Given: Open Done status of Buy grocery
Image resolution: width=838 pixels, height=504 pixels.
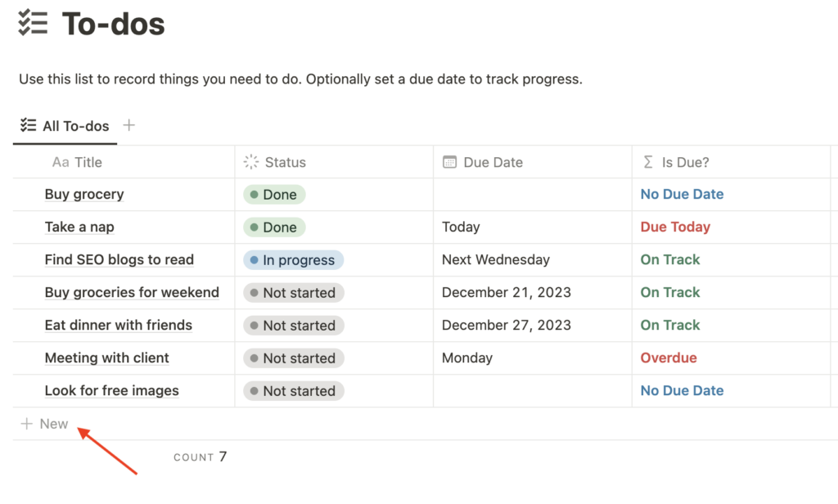Looking at the screenshot, I should 274,195.
